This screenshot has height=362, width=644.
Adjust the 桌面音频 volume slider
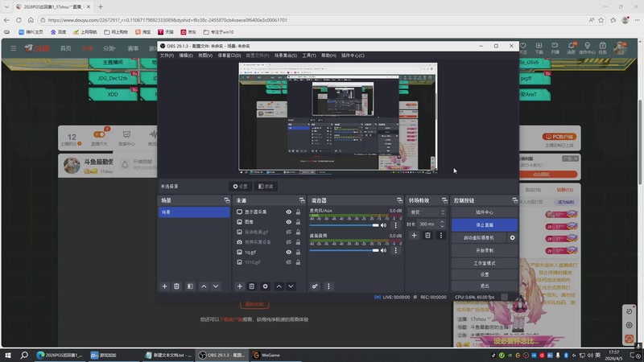click(345, 250)
